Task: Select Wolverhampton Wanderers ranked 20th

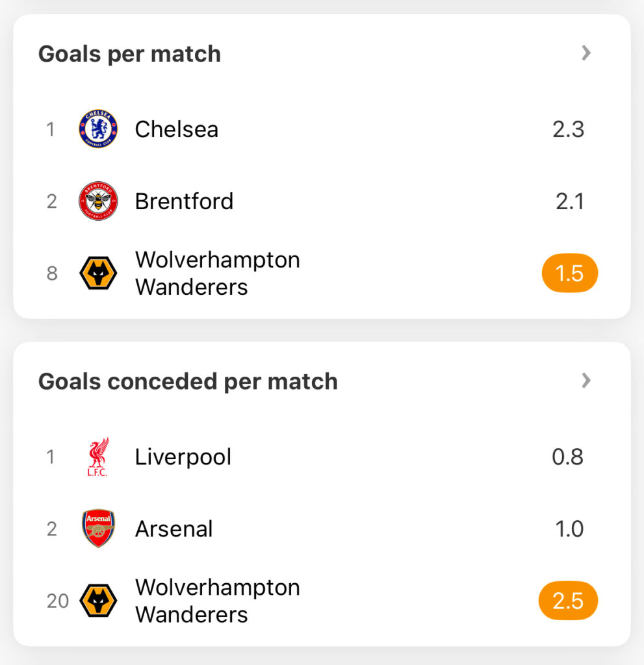Action: point(217,601)
